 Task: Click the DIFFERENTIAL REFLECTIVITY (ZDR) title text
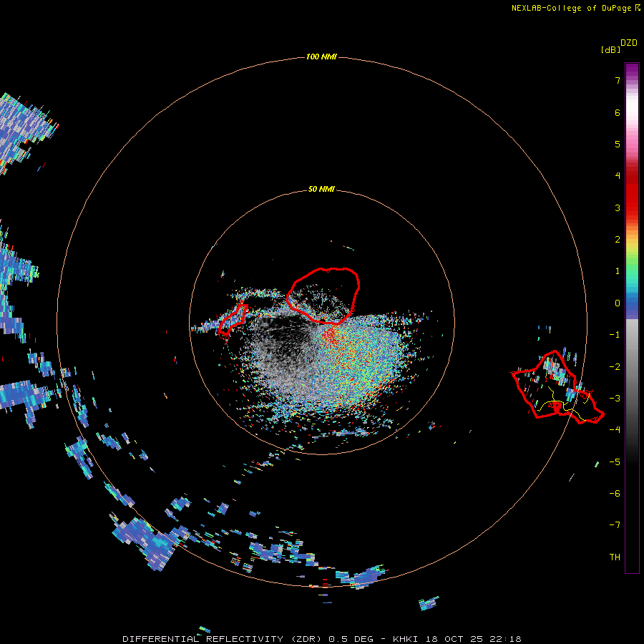pos(223,639)
